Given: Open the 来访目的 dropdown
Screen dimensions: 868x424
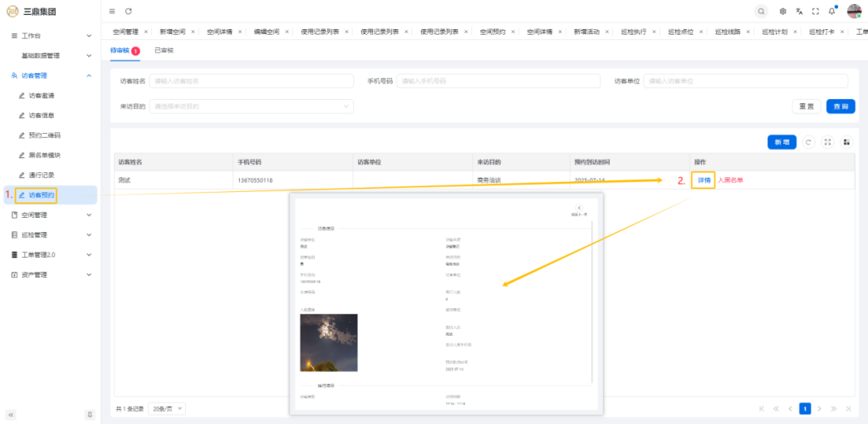Looking at the screenshot, I should pyautogui.click(x=251, y=106).
